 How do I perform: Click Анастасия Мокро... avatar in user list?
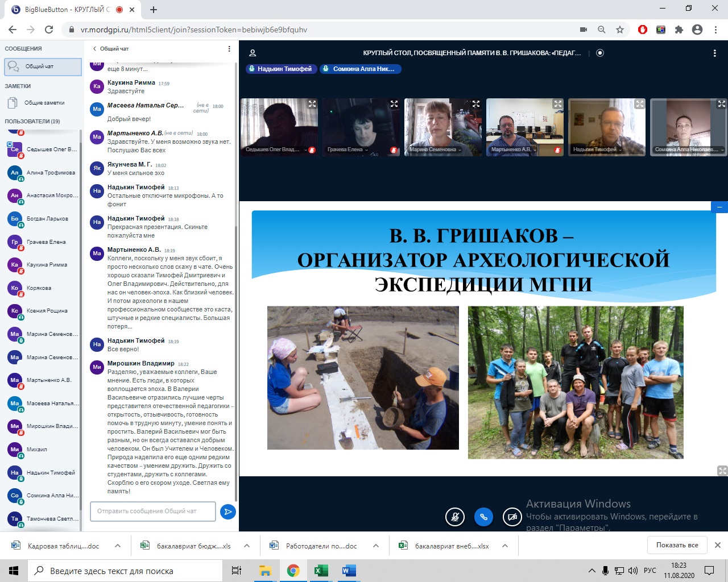tap(15, 196)
